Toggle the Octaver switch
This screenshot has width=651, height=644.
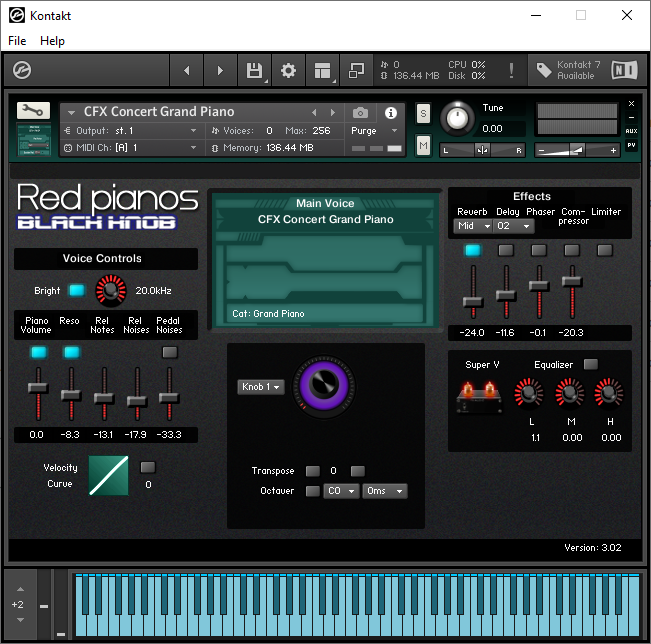313,491
